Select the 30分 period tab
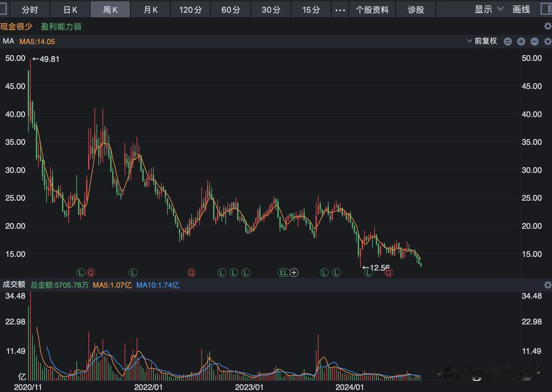 pos(270,9)
